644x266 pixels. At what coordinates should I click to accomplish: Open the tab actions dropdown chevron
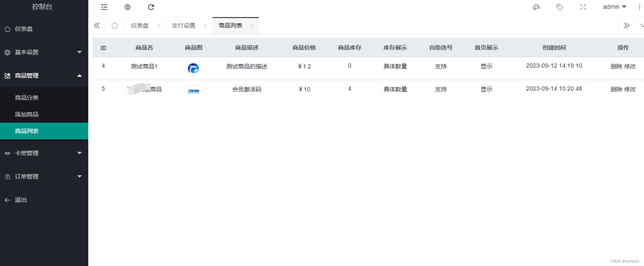pyautogui.click(x=642, y=25)
